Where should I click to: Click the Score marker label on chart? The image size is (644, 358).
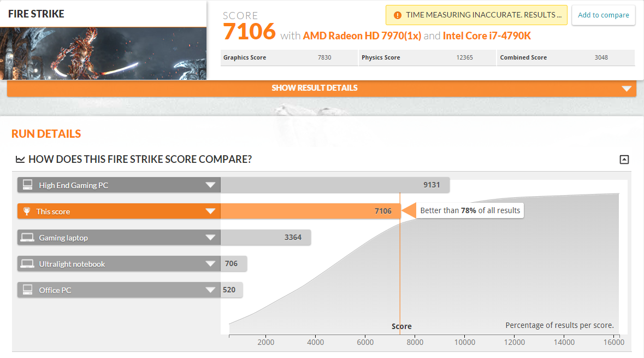(x=401, y=326)
